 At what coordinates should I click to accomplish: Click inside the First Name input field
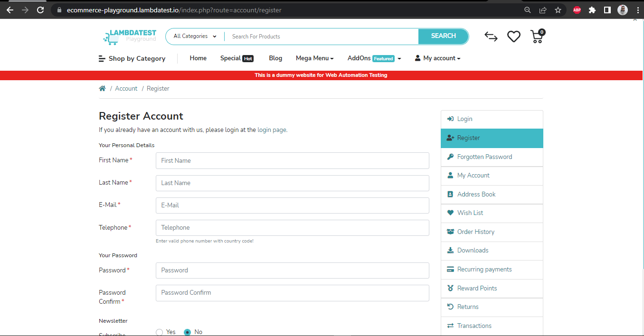click(x=292, y=160)
